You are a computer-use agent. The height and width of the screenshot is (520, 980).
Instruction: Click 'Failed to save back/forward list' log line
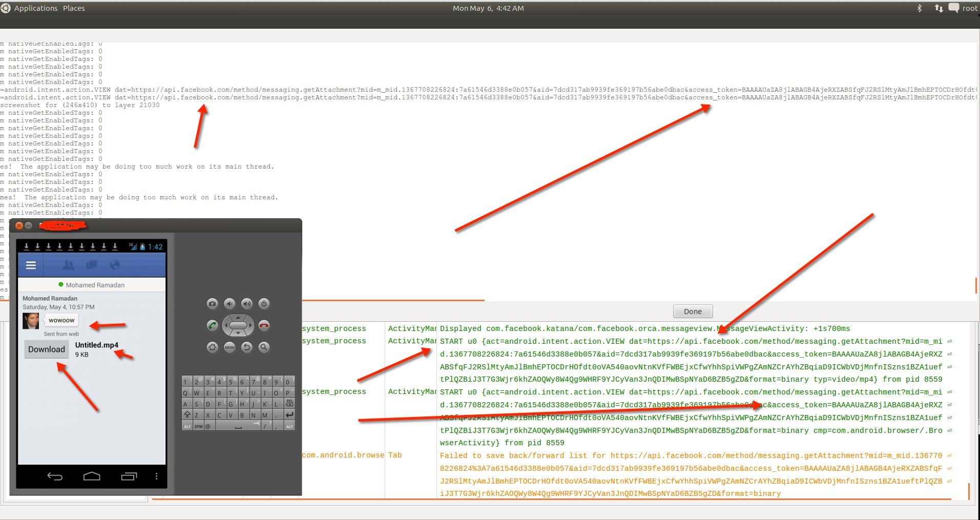(x=691, y=474)
